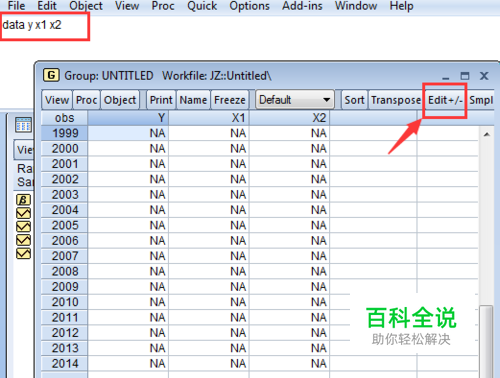Click the workfile window table icon
The height and width of the screenshot is (378, 500).
pos(23,125)
